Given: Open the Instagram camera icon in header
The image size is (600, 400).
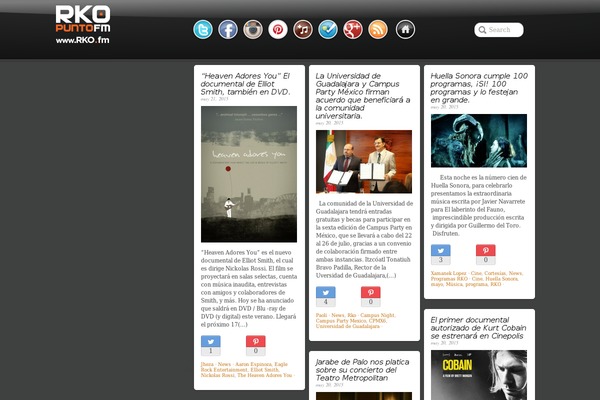Looking at the screenshot, I should 253,29.
